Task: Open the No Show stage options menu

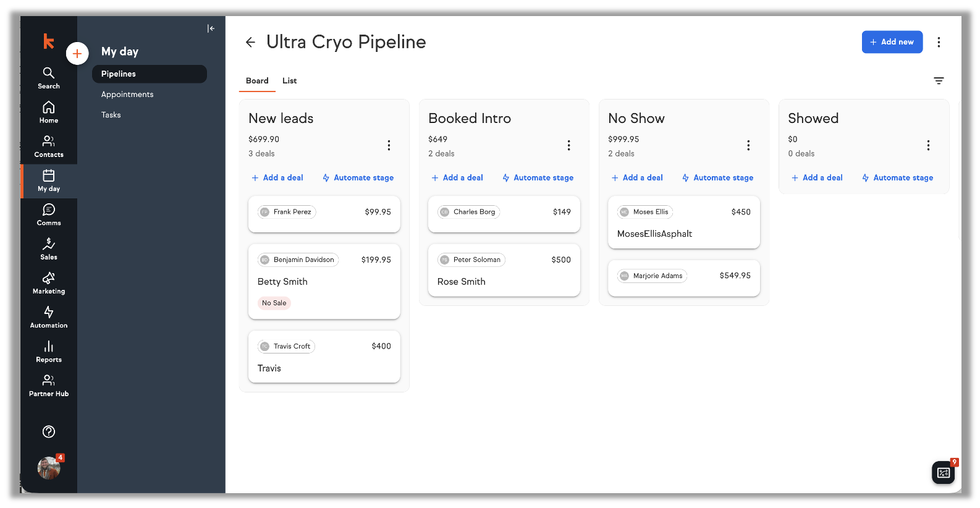Action: [748, 145]
